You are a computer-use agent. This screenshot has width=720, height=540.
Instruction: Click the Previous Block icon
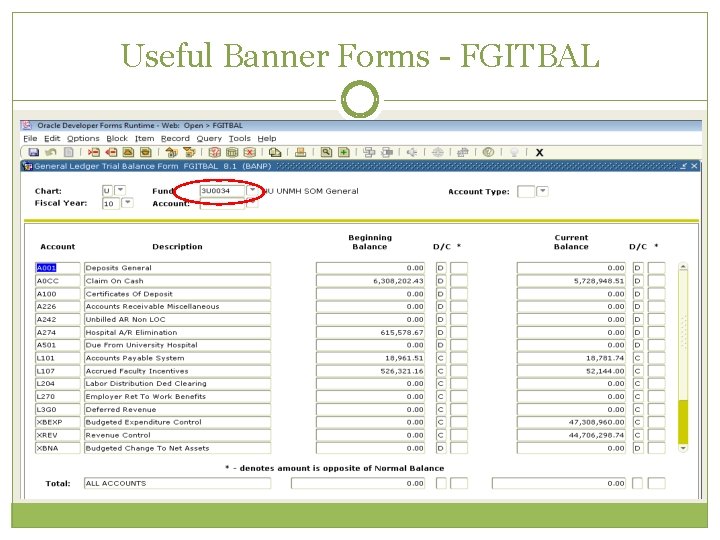pos(172,152)
